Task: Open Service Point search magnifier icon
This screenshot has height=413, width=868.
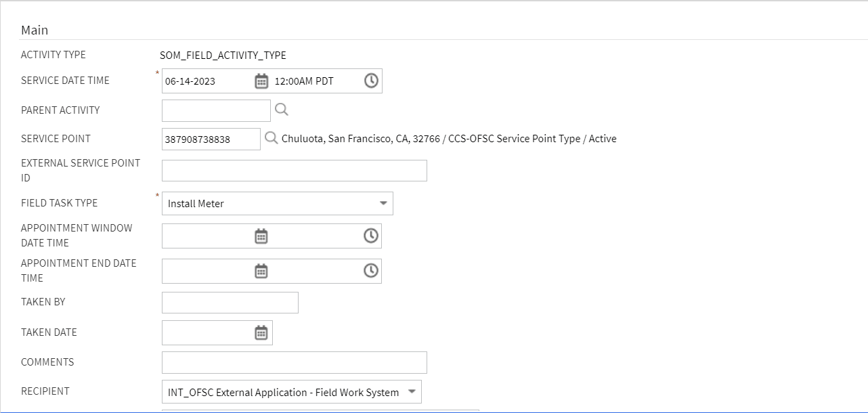Action: tap(271, 138)
